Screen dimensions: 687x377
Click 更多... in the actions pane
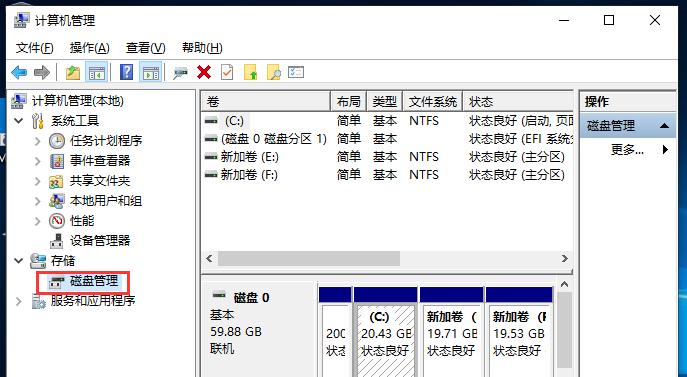pyautogui.click(x=627, y=149)
